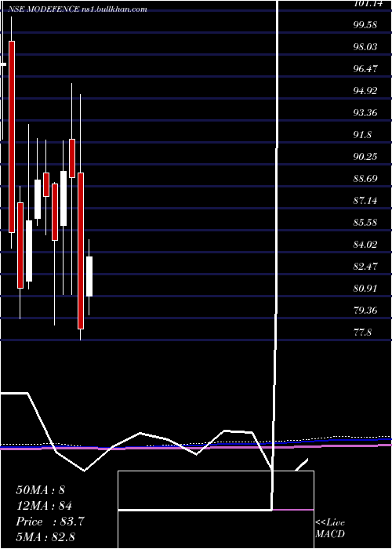Click the 82.47 price axis label
This screenshot has height=549, width=392.
tap(365, 267)
